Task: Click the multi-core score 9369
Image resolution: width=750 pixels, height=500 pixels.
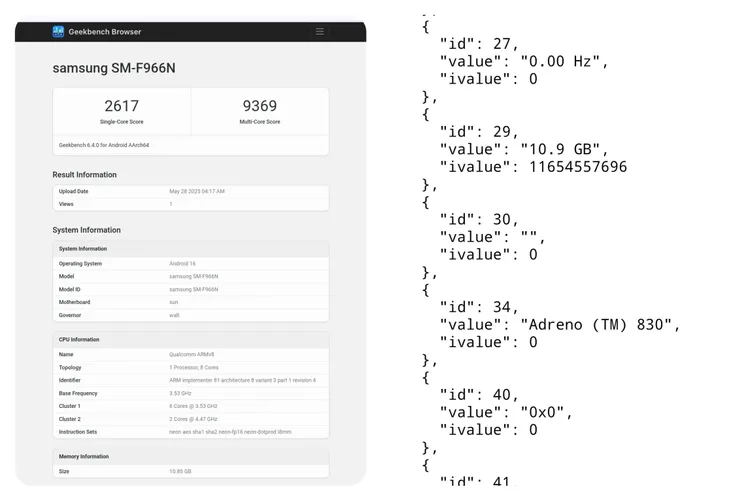Action: [259, 106]
